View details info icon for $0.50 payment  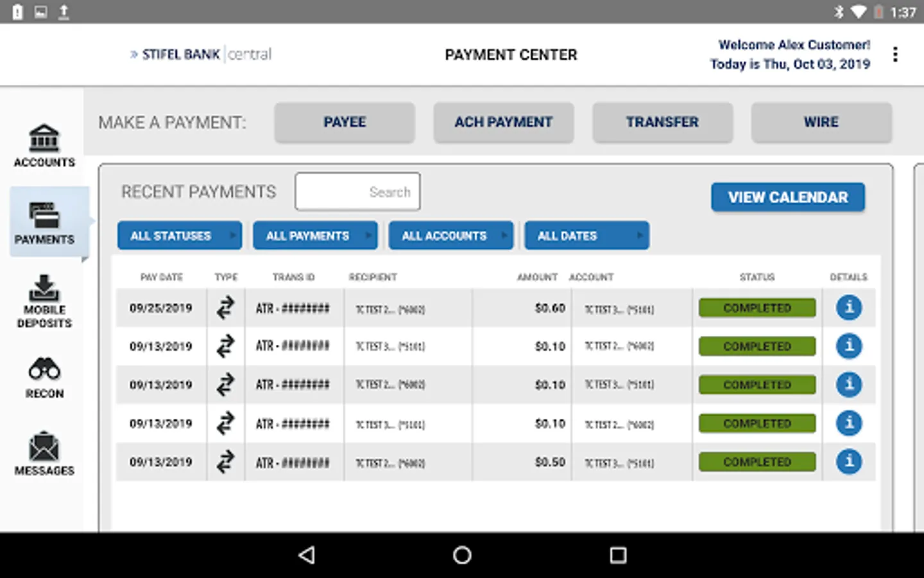849,462
